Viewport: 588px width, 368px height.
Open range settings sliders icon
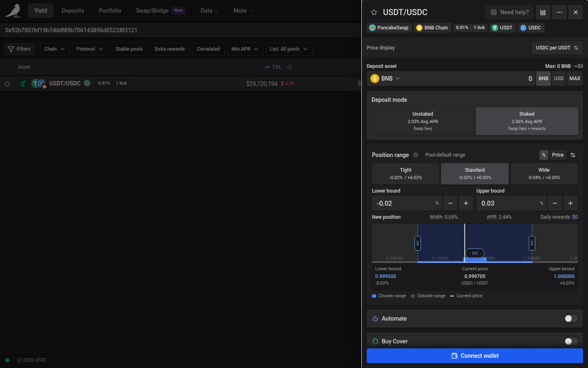(573, 155)
